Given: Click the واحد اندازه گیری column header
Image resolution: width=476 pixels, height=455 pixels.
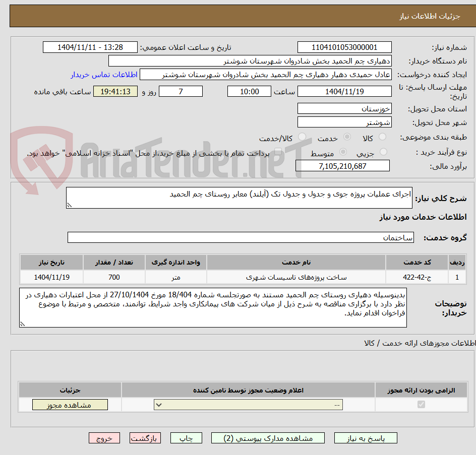Looking at the screenshot, I should [176, 263].
